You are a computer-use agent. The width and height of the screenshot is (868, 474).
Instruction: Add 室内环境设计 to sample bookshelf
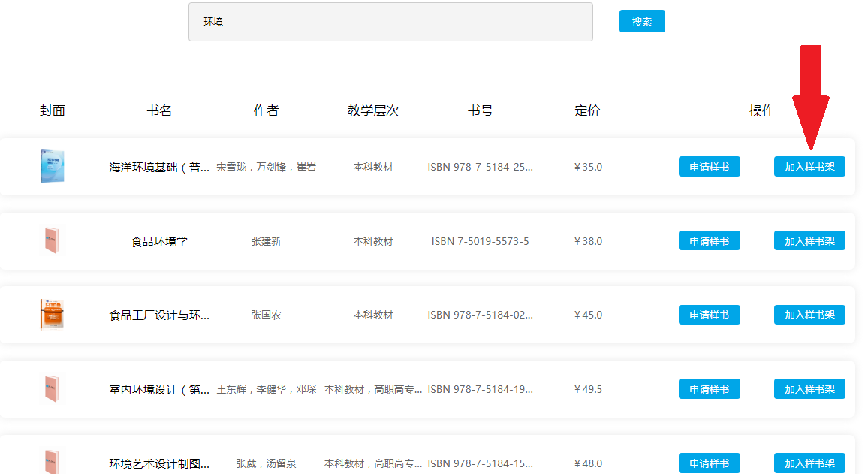809,389
